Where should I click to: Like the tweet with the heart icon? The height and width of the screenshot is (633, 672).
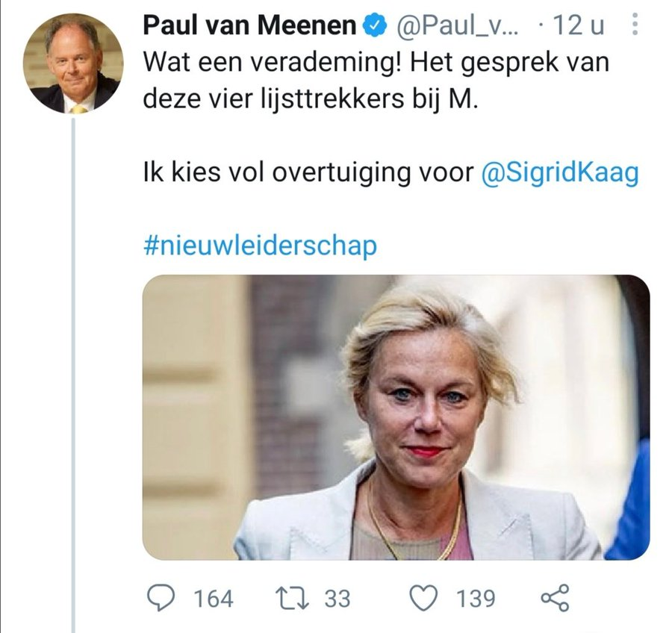coord(425,597)
